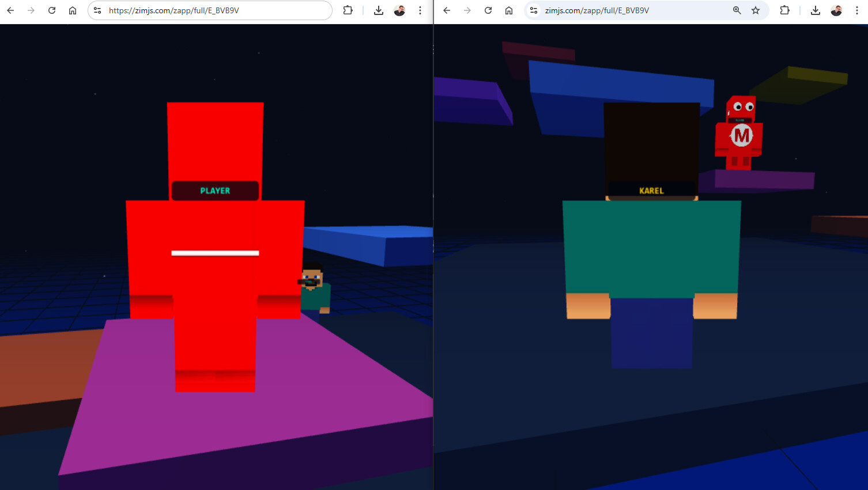Click the back arrow in left browser
The height and width of the screenshot is (490, 868).
tap(10, 10)
